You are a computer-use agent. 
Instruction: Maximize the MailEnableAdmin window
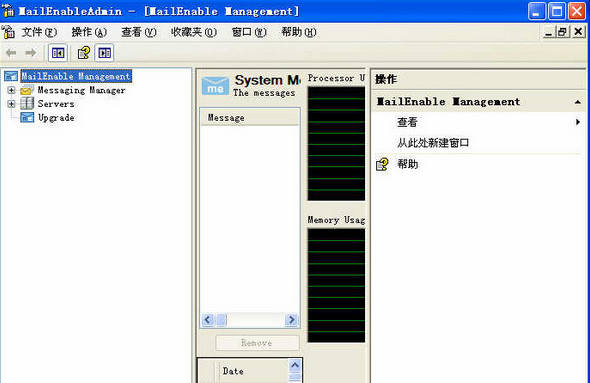557,11
